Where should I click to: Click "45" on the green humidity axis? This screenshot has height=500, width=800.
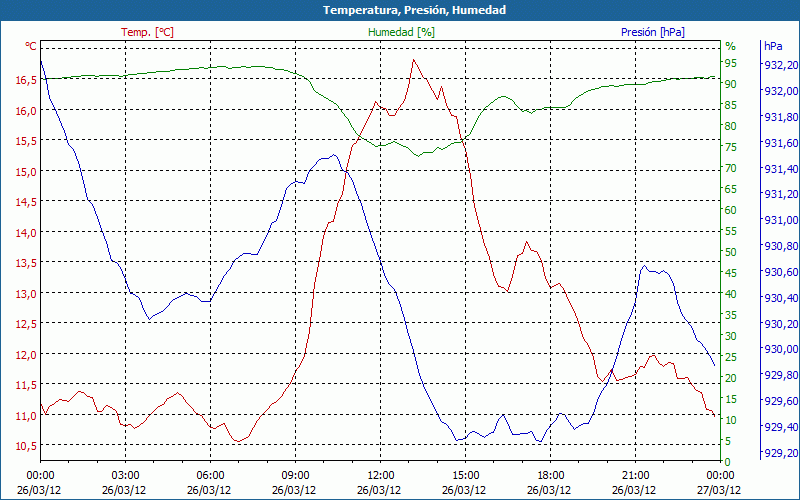(x=731, y=273)
